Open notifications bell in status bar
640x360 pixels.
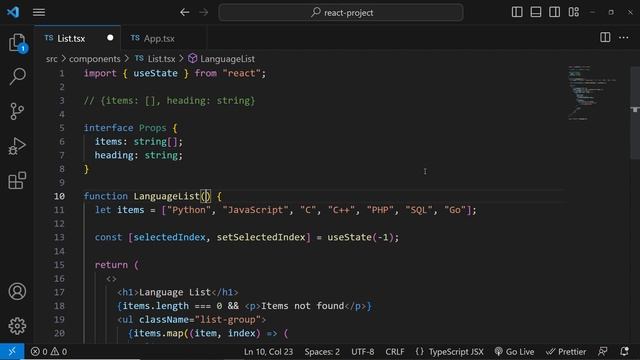624,351
